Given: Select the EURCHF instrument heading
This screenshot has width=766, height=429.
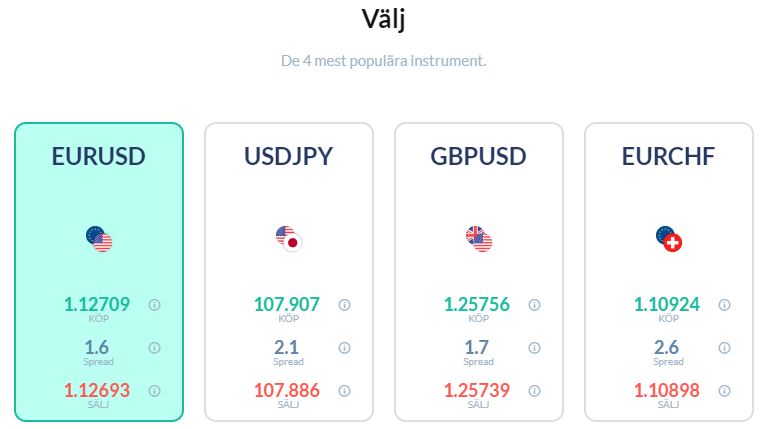Looking at the screenshot, I should click(x=668, y=156).
